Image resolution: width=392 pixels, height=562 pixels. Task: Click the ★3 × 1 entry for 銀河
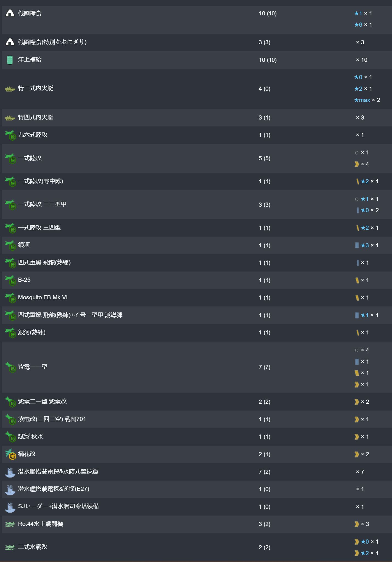coord(367,245)
